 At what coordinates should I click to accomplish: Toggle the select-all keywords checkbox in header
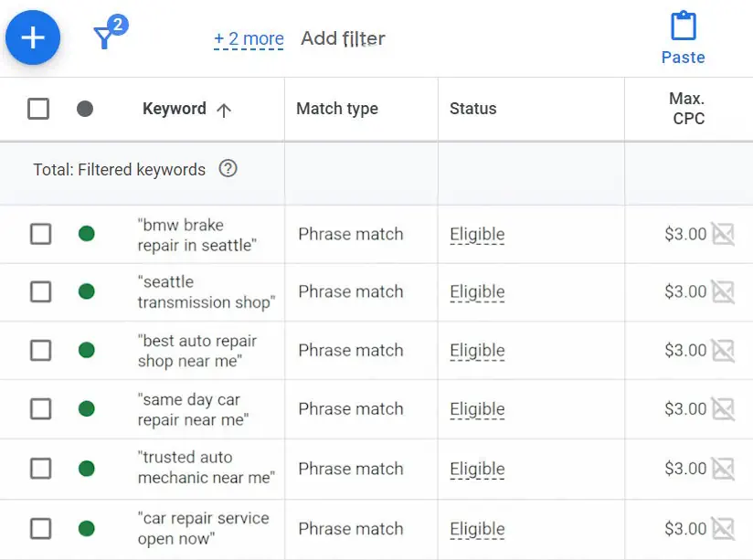tap(38, 109)
